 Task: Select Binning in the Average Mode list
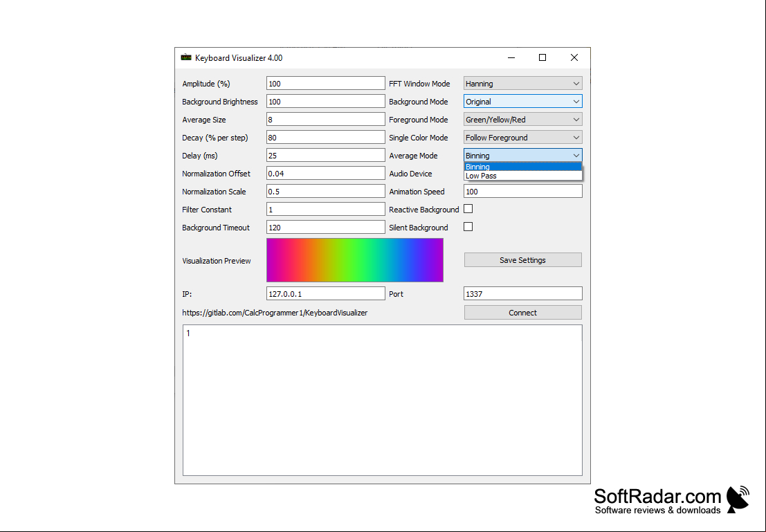522,167
